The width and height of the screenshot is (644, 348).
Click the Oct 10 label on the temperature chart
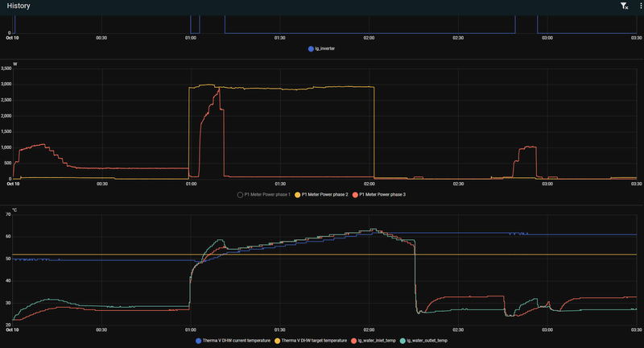pyautogui.click(x=12, y=330)
